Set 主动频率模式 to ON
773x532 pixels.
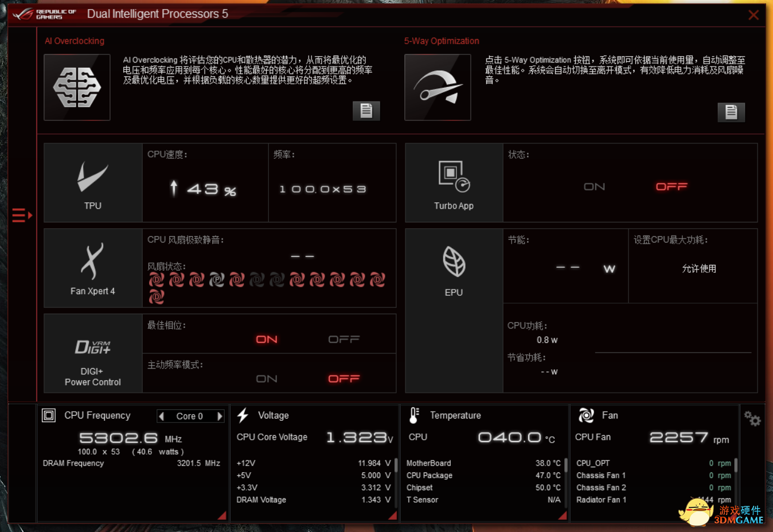pyautogui.click(x=267, y=379)
